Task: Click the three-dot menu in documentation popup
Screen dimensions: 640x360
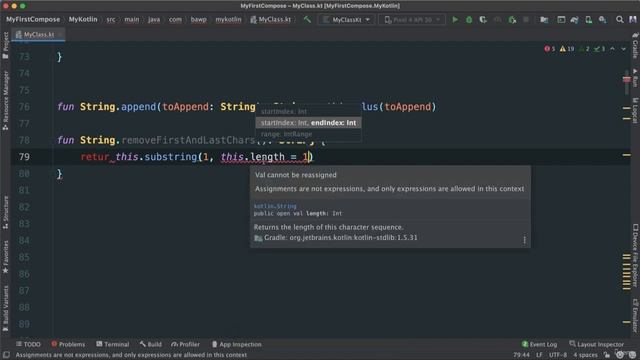Action: (524, 240)
